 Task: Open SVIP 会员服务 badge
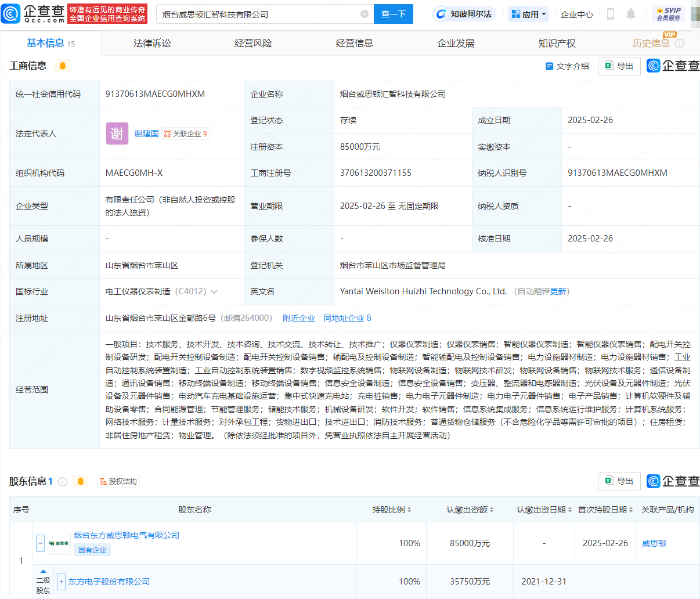coord(668,14)
